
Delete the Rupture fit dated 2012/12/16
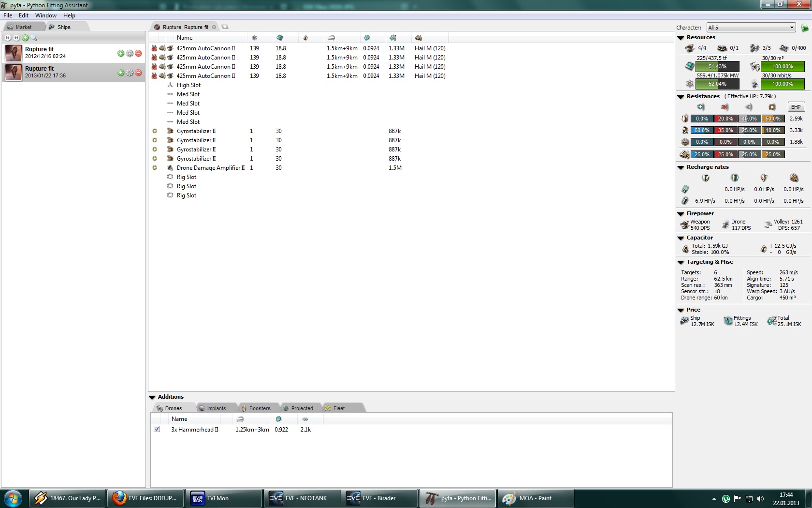click(138, 53)
